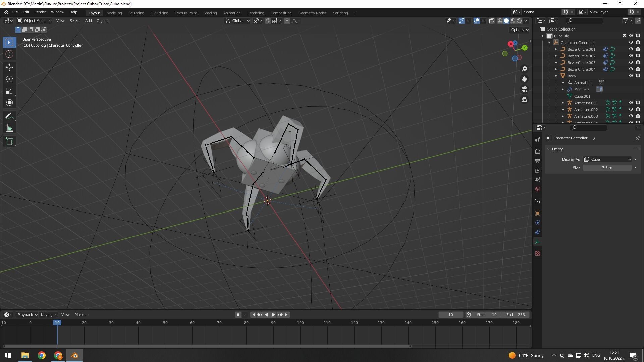Open the View Layer properties tab
The image size is (644, 362).
538,170
